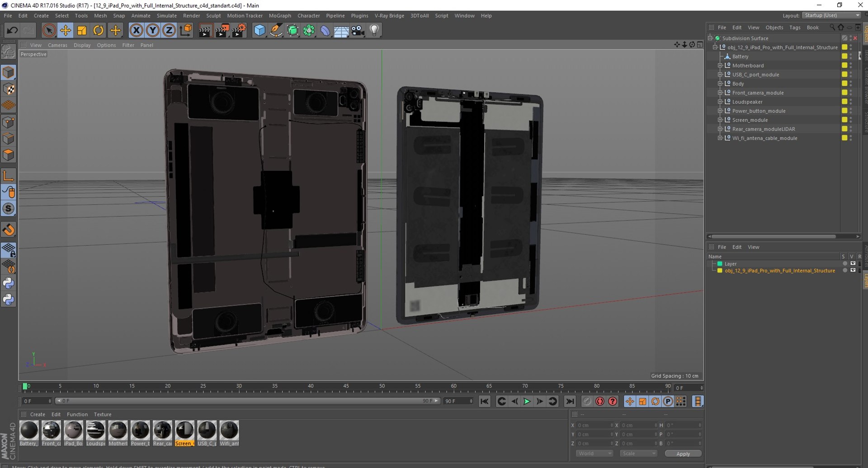Go to end of animation
The height and width of the screenshot is (468, 868).
click(570, 401)
